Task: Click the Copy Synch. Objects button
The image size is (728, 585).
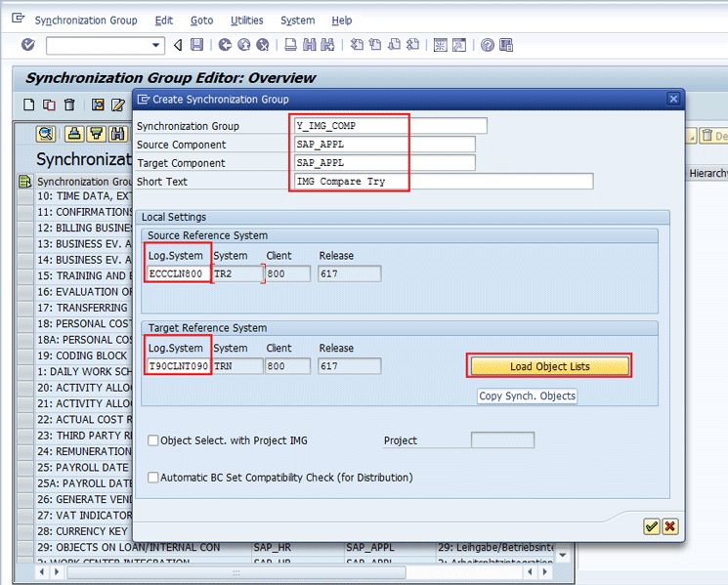Action: tap(528, 397)
